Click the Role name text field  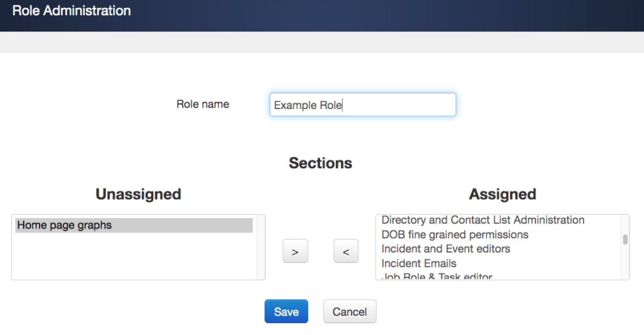coord(362,105)
